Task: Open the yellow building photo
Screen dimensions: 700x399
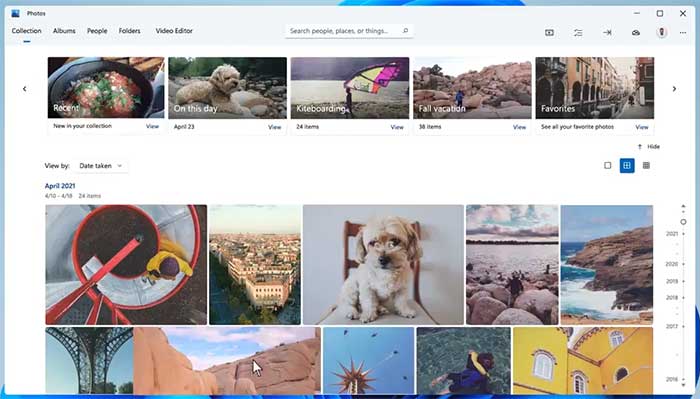Action: [583, 361]
